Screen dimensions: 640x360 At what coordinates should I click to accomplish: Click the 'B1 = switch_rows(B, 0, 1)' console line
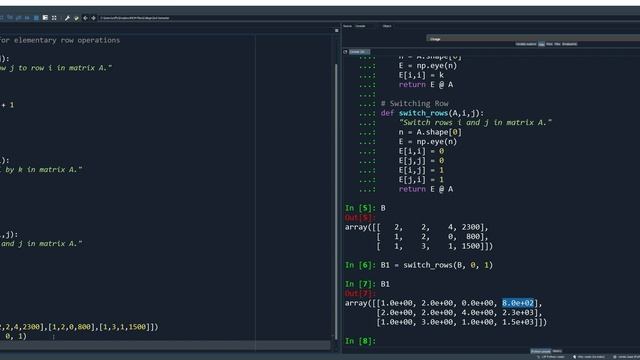pos(437,265)
